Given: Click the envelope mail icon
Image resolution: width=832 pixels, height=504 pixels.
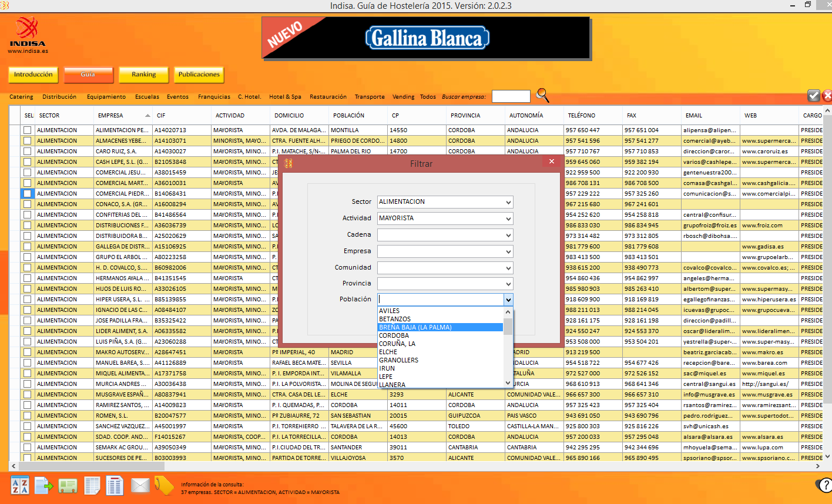Looking at the screenshot, I should (140, 486).
